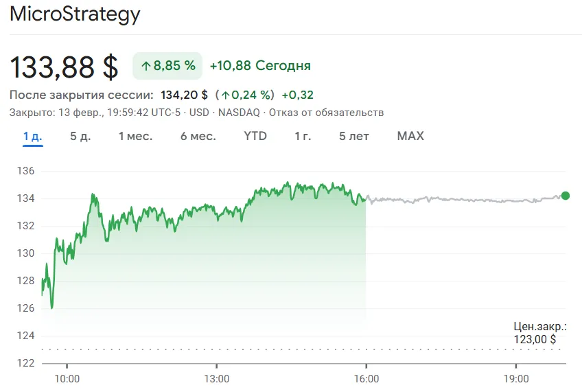The height and width of the screenshot is (392, 582).
Task: Switch chart to 1 г. range
Action: point(303,136)
